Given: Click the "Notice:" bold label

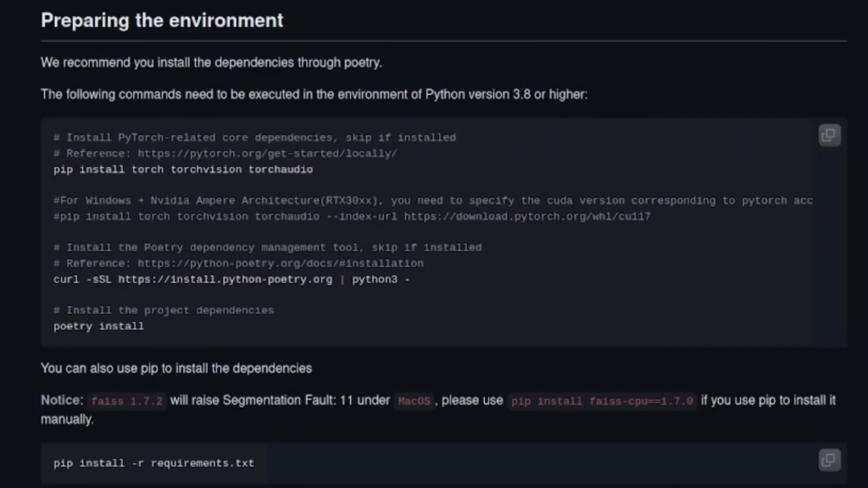Looking at the screenshot, I should point(62,400).
